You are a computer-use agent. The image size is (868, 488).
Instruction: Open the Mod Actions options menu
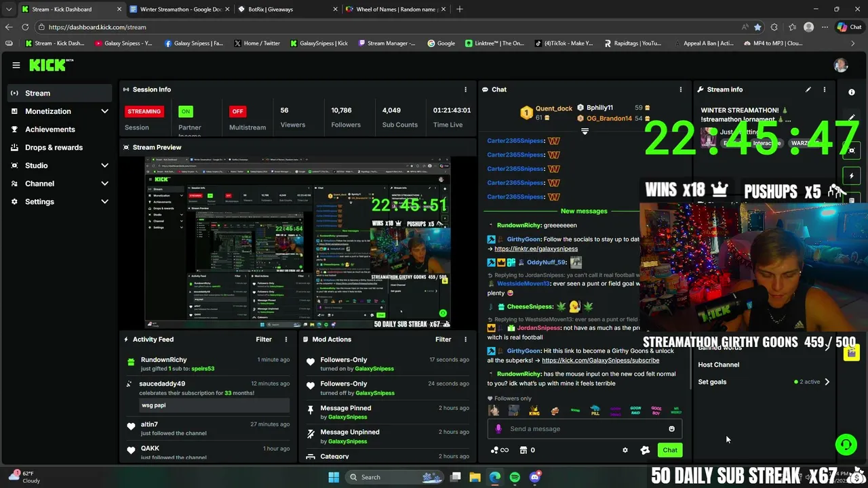tap(465, 340)
